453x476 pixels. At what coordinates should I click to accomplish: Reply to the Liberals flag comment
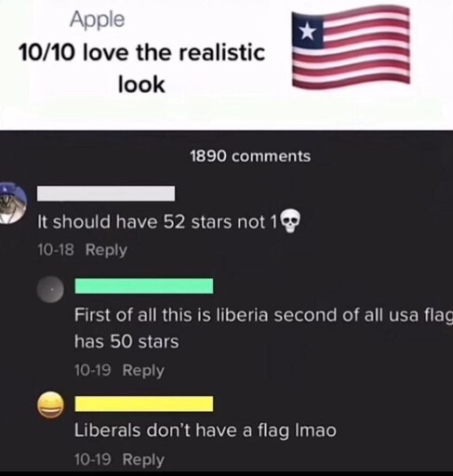pos(143,459)
